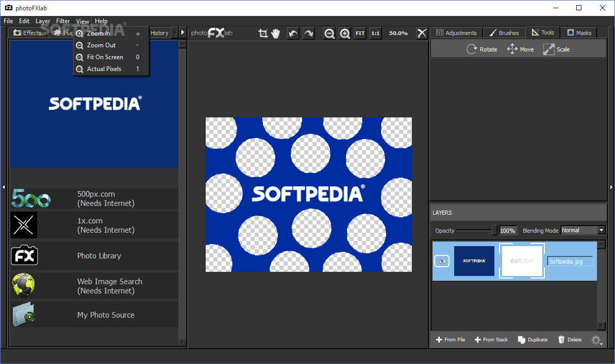The image size is (615, 364).
Task: Click the LAYERS panel header
Action: [518, 212]
